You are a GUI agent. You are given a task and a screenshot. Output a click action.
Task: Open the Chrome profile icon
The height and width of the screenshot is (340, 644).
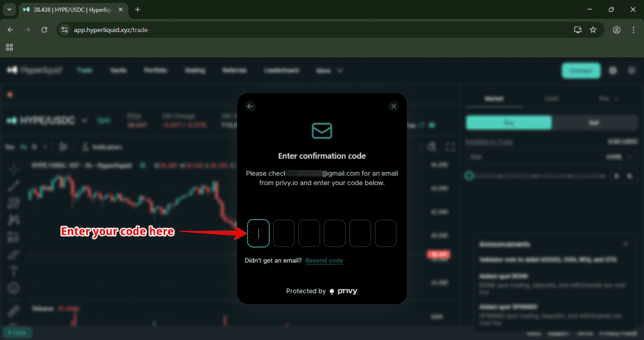[616, 30]
